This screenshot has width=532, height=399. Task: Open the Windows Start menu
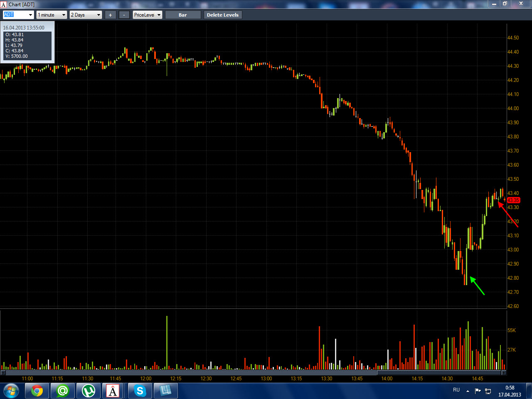(x=11, y=391)
